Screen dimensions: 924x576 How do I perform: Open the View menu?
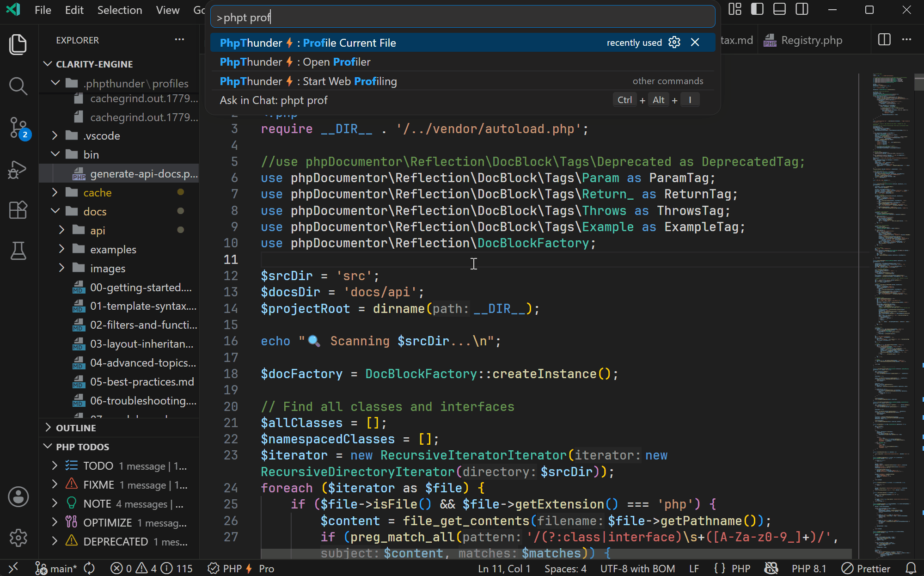point(168,10)
